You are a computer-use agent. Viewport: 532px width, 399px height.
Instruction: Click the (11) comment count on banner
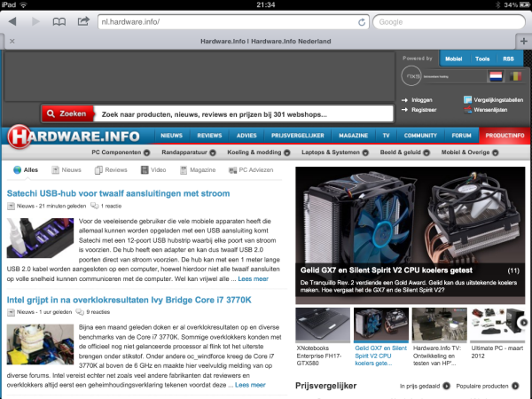[513, 270]
